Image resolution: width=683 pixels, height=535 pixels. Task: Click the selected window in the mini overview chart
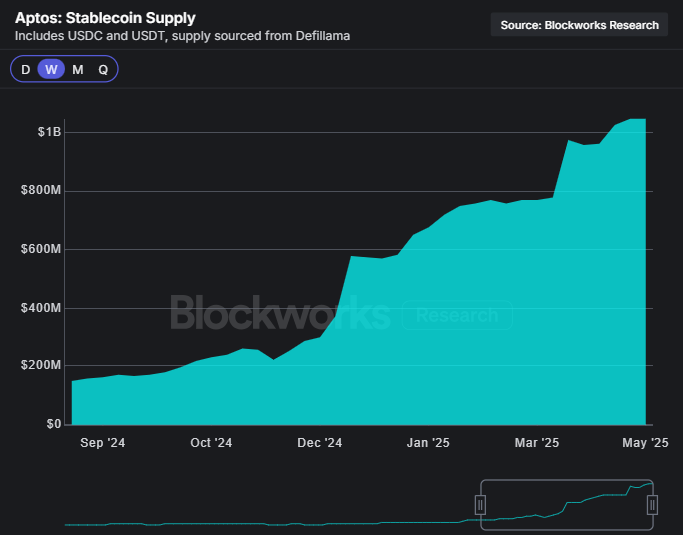click(566, 505)
